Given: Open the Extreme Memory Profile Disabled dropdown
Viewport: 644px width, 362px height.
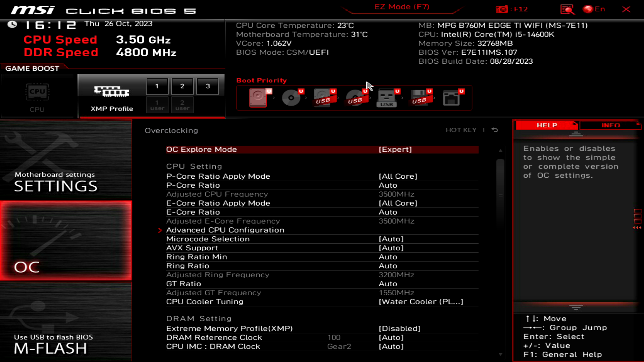Looking at the screenshot, I should pyautogui.click(x=399, y=328).
